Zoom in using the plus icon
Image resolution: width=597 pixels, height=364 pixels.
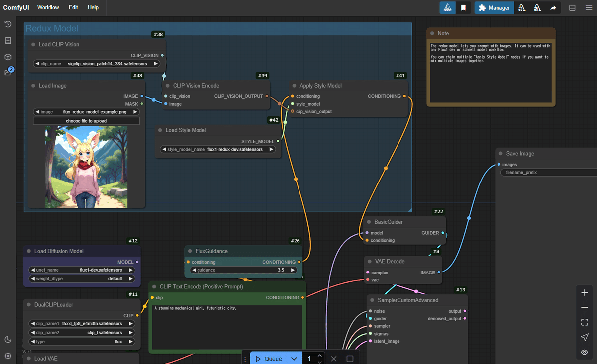pos(584,293)
